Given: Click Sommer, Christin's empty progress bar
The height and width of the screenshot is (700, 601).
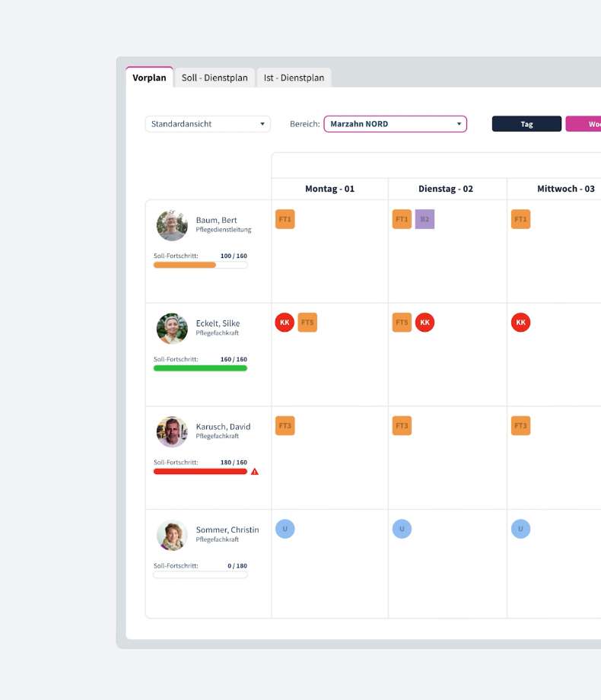Looking at the screenshot, I should pyautogui.click(x=200, y=575).
